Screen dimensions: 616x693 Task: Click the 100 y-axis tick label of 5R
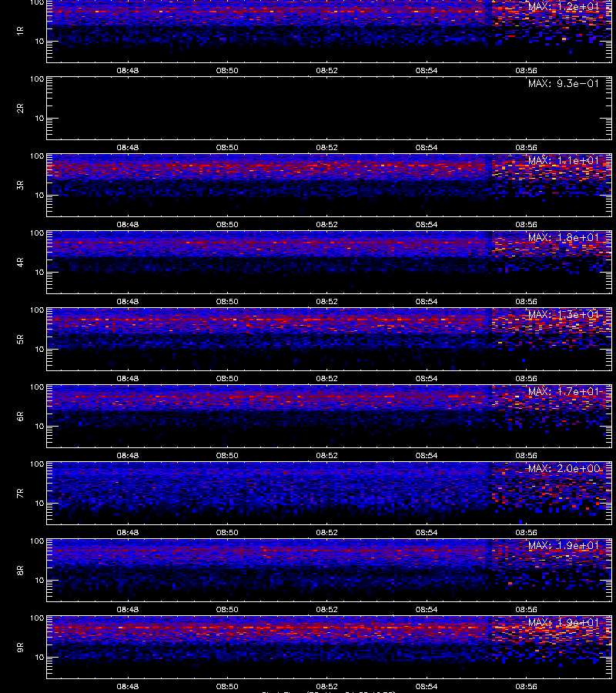pos(37,310)
